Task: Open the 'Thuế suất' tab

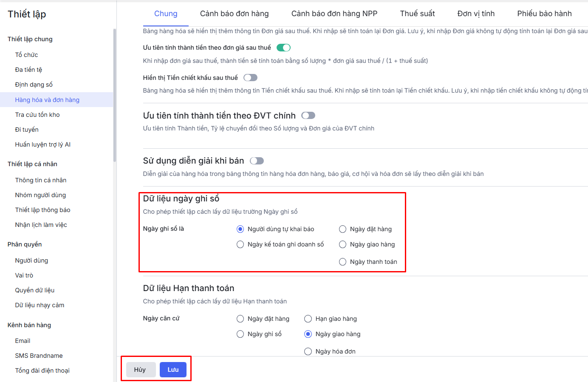Action: (x=417, y=14)
